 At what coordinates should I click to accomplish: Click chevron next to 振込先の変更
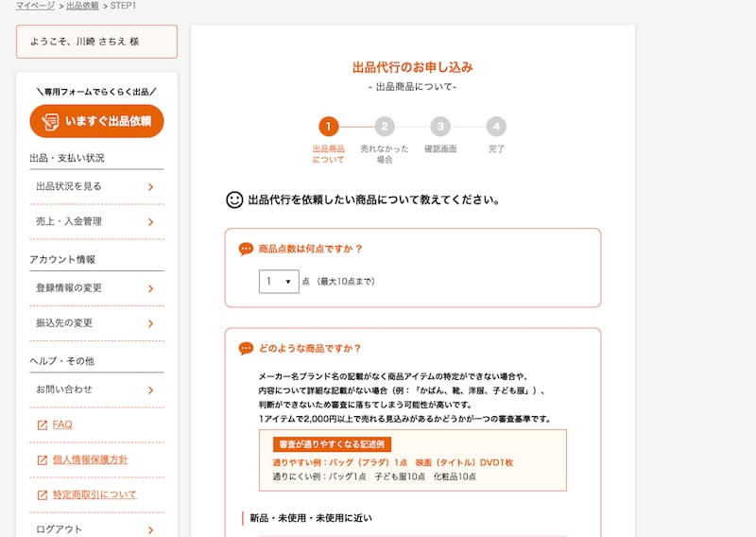[x=151, y=323]
